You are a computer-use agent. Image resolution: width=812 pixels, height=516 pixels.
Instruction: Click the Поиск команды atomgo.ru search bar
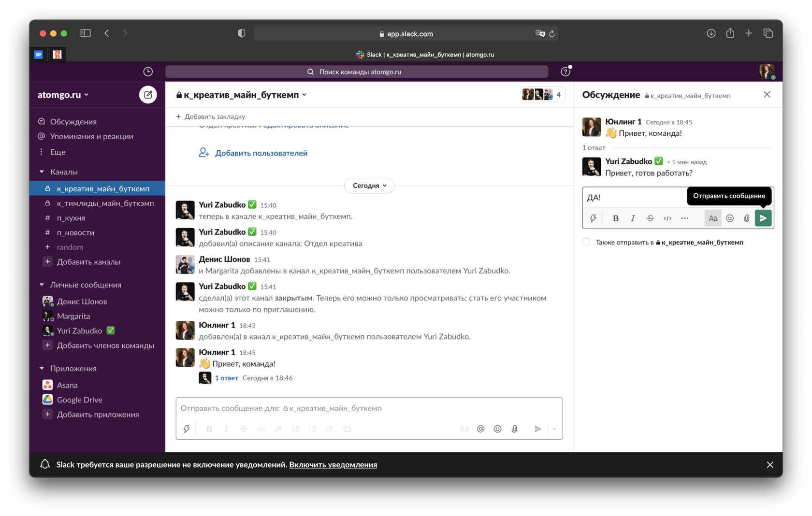click(357, 72)
